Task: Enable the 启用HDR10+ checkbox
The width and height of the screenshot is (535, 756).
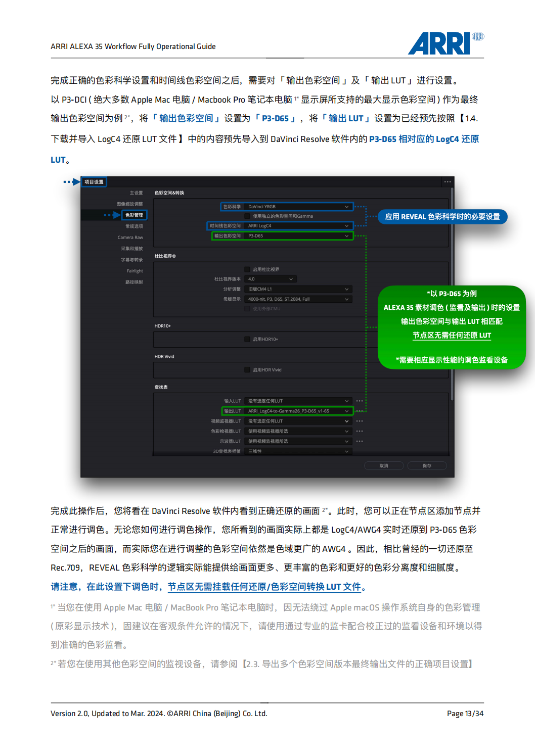Action: (x=246, y=339)
